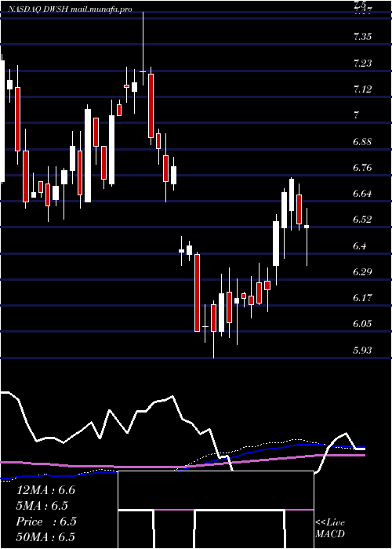Click the 5.93 price axis label
This screenshot has height=549, width=392.
[362, 350]
